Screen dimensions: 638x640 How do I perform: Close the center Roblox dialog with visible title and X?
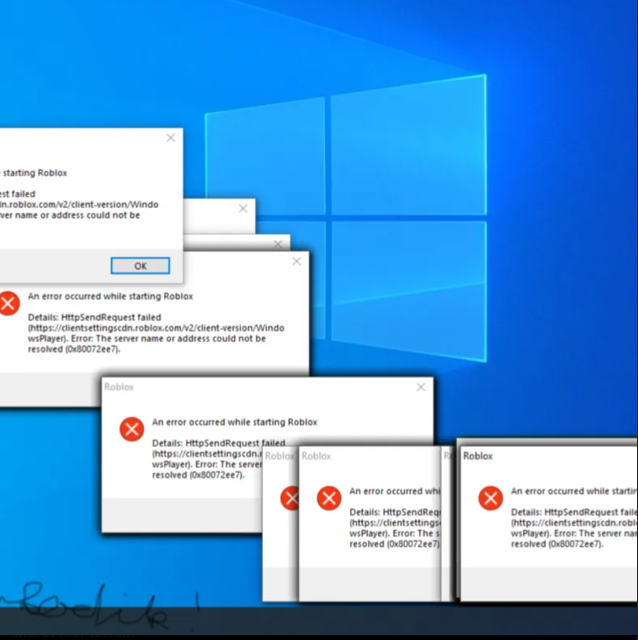click(x=421, y=387)
